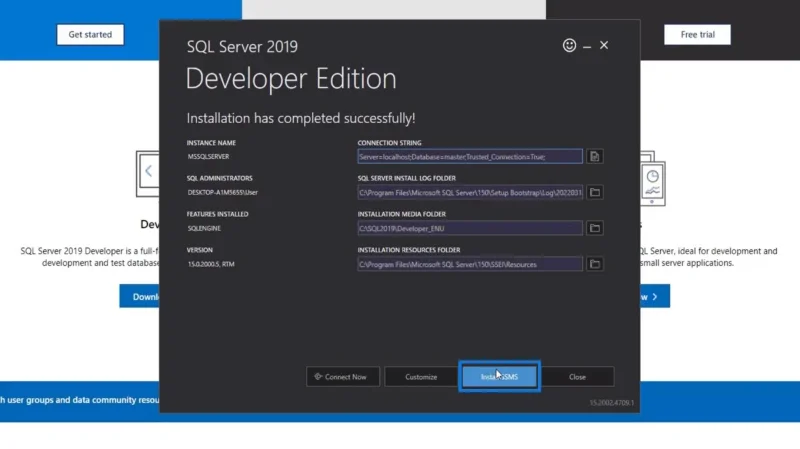Copy the connection string via copy icon
Viewport: 800px width, 449px height.
[x=595, y=157]
